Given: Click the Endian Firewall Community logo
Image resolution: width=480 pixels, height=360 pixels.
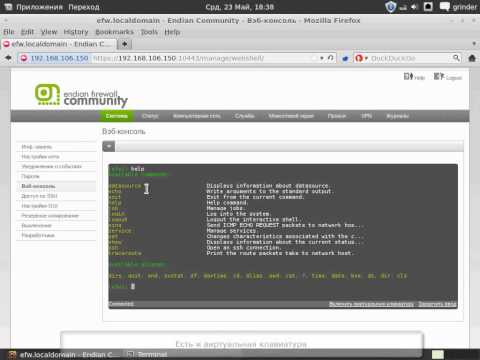Looking at the screenshot, I should click(81, 95).
